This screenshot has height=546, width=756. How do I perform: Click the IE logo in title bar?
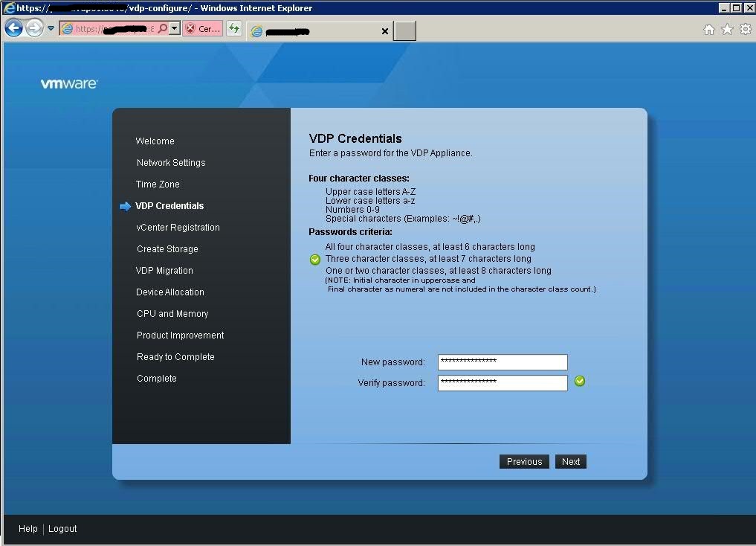click(x=9, y=7)
